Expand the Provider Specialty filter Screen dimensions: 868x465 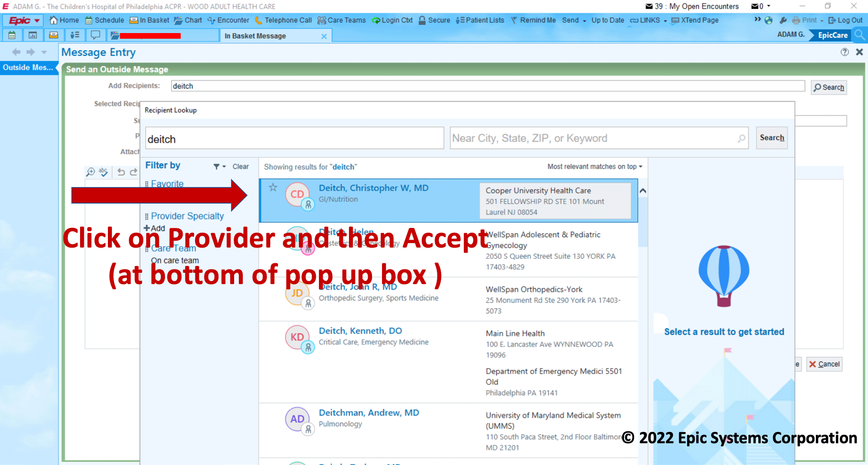pos(187,216)
